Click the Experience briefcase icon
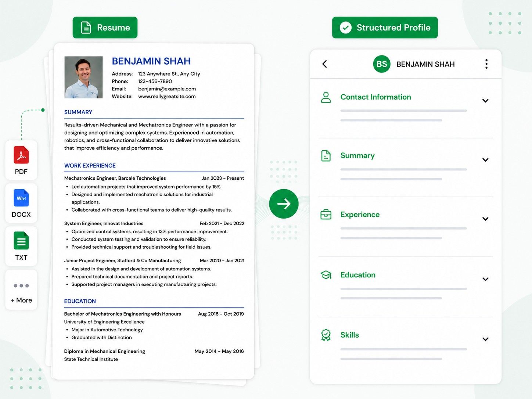The height and width of the screenshot is (399, 532). 326,214
